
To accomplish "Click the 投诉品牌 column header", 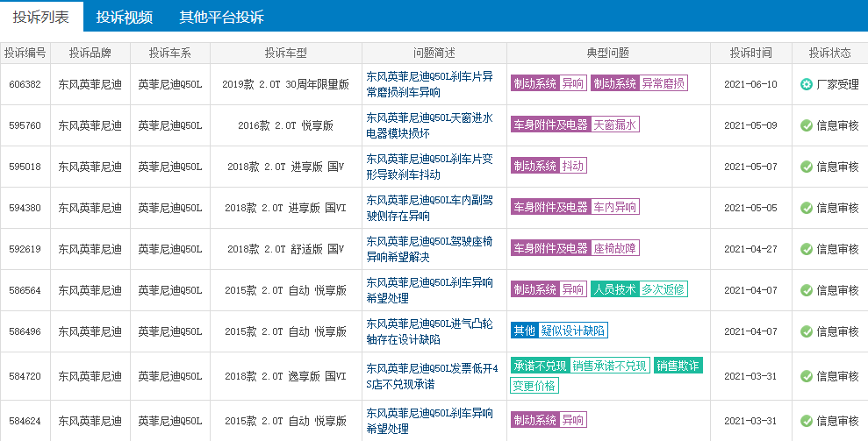I will click(90, 53).
